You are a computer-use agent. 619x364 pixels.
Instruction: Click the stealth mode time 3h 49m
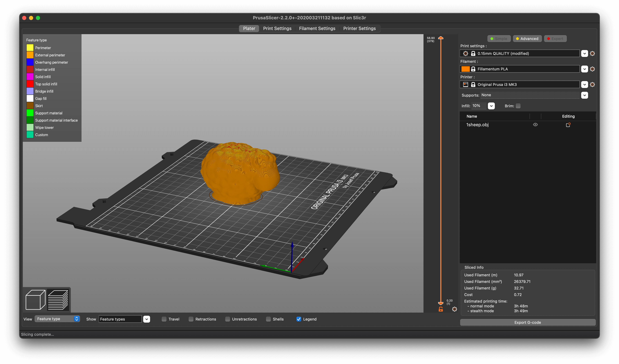tap(521, 311)
